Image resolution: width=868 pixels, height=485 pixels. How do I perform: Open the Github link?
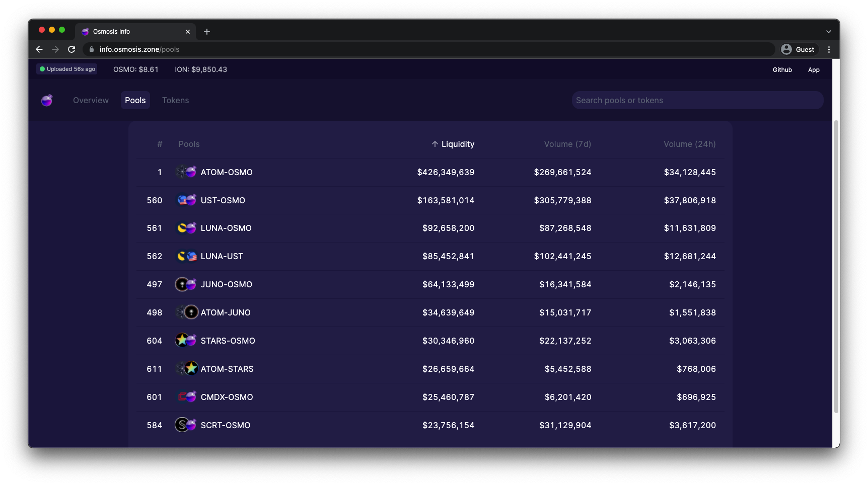782,70
